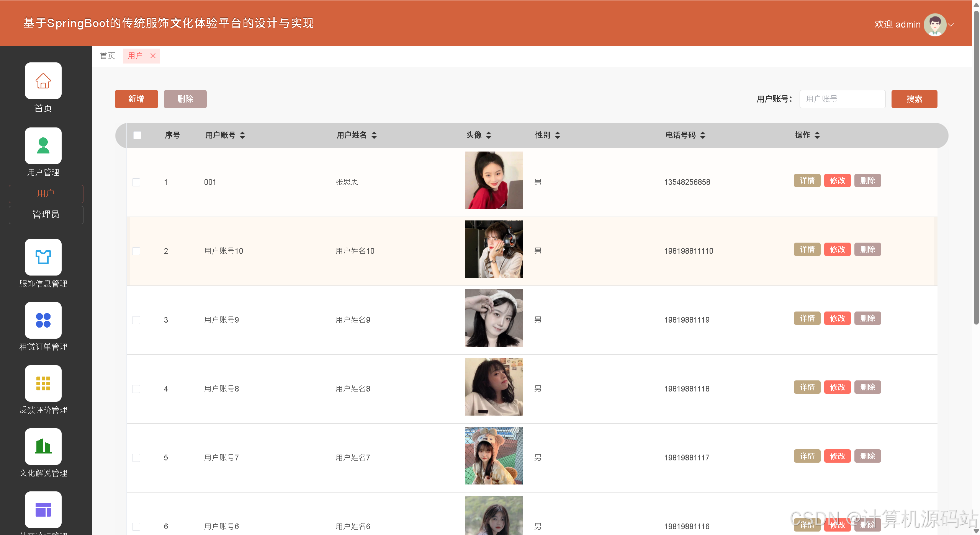Screen dimensions: 980x535
Task: Expand the admin account dropdown arrow
Action: 951,24
